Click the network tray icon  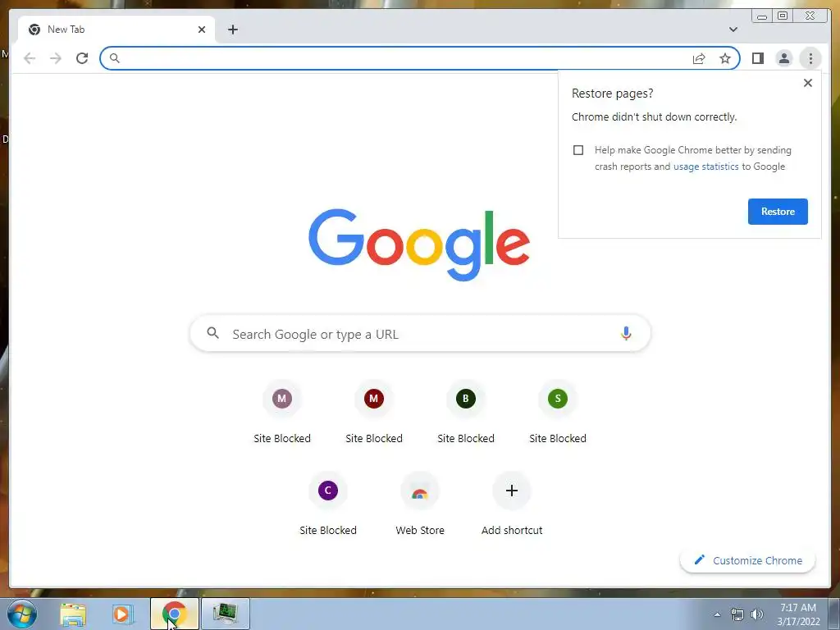point(737,615)
